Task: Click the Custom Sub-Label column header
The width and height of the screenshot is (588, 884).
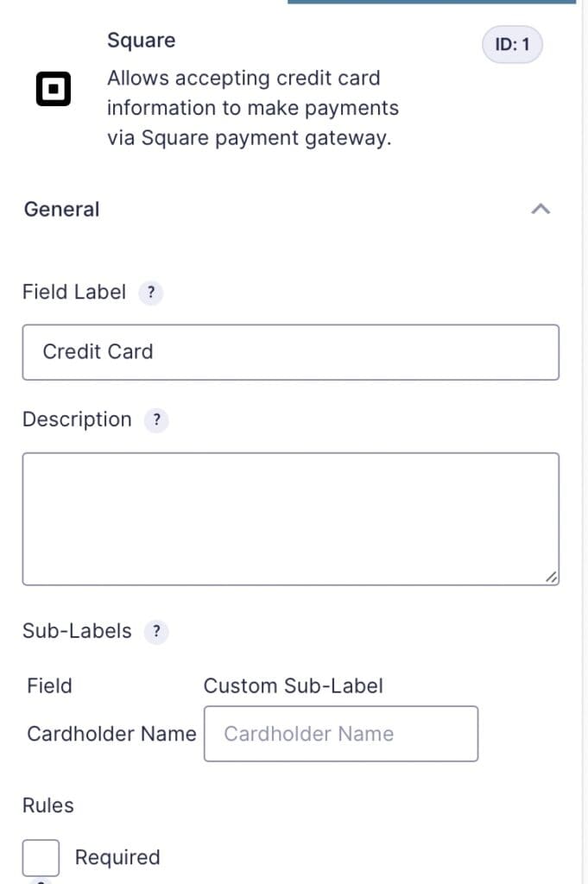Action: click(294, 686)
